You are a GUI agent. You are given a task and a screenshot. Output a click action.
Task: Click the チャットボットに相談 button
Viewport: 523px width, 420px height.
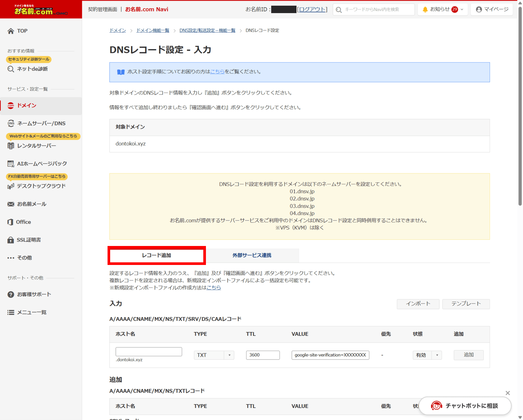click(465, 406)
